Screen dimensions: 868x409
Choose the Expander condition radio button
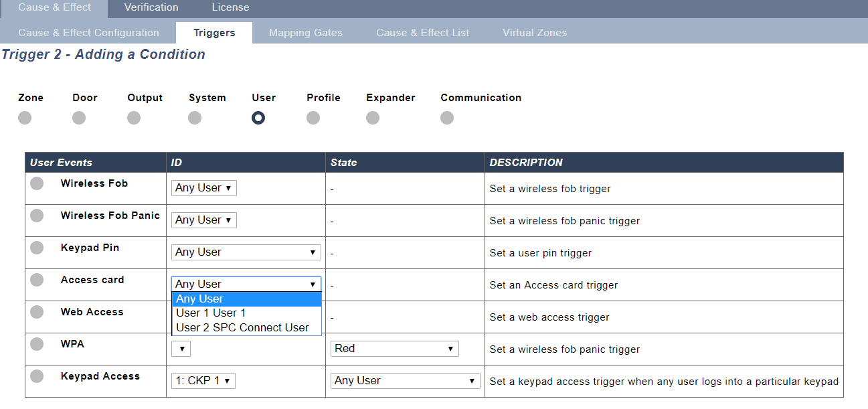(373, 118)
